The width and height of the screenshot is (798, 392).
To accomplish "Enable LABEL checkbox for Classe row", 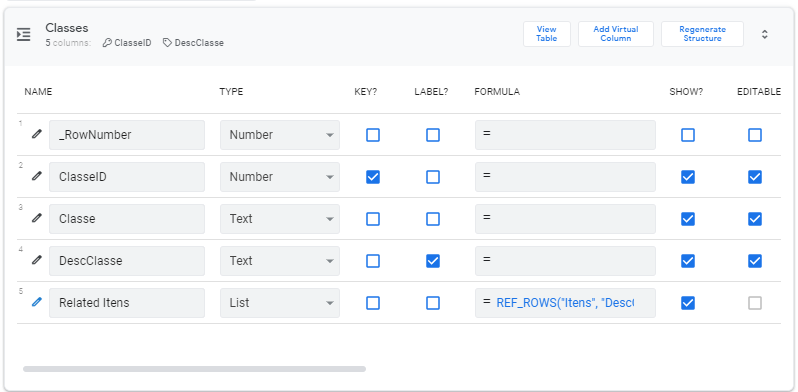I will point(433,219).
